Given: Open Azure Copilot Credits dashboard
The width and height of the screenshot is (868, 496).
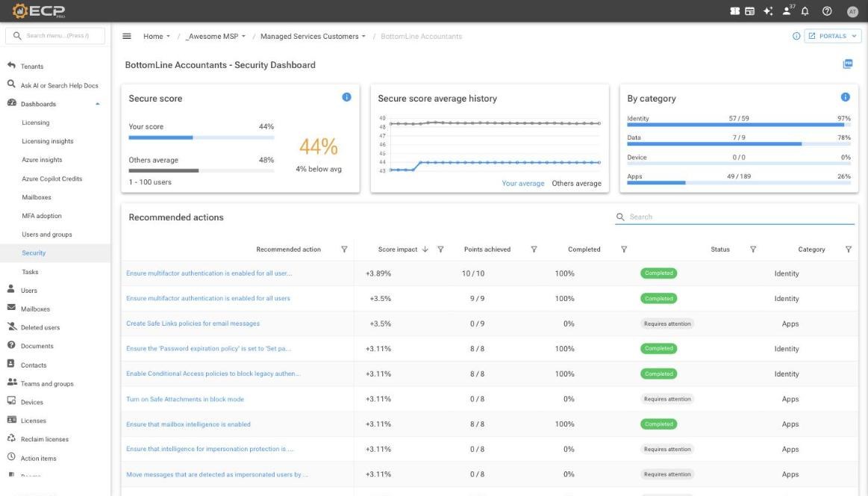Looking at the screenshot, I should [52, 179].
